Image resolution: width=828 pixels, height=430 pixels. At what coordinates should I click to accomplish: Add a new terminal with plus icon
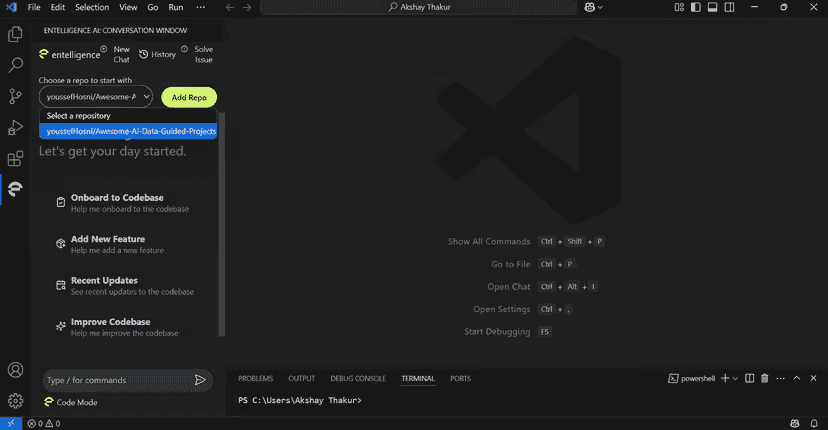point(725,378)
